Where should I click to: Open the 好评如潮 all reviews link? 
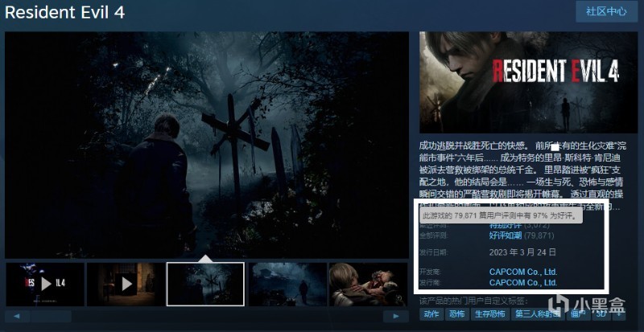pyautogui.click(x=506, y=236)
